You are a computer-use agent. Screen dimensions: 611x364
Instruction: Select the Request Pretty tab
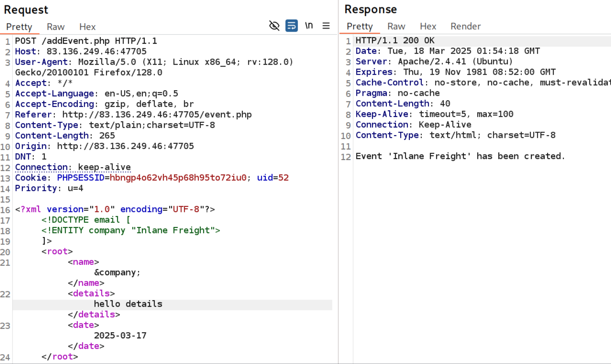pyautogui.click(x=19, y=27)
